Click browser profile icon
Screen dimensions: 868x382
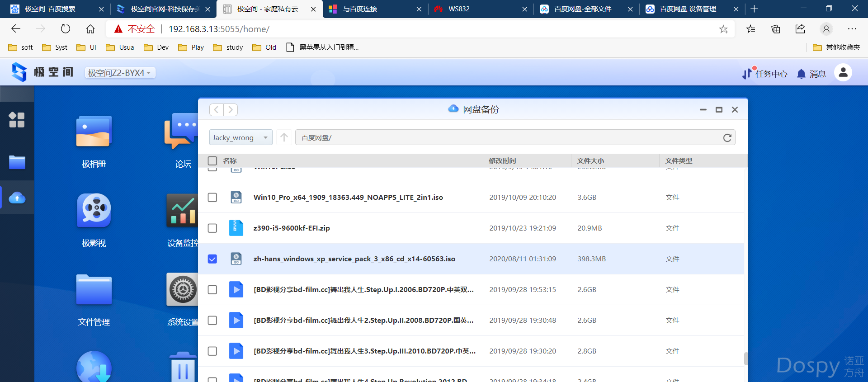pos(826,29)
